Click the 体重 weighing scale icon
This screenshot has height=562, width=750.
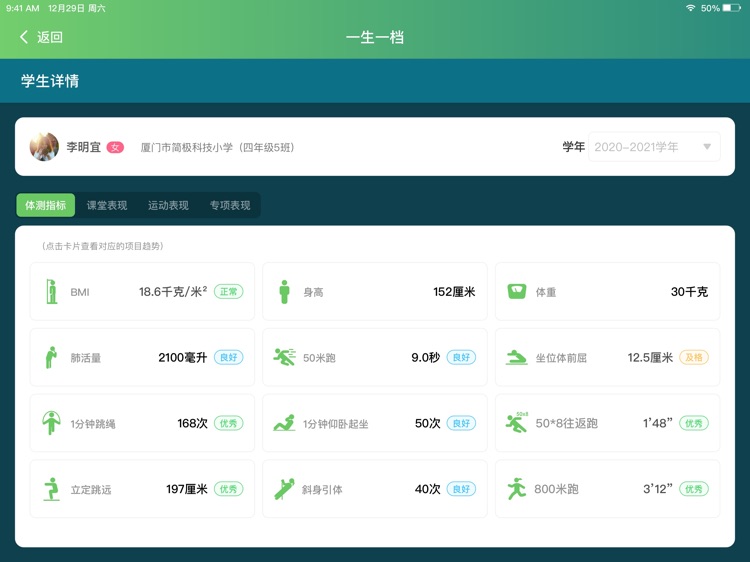click(517, 291)
